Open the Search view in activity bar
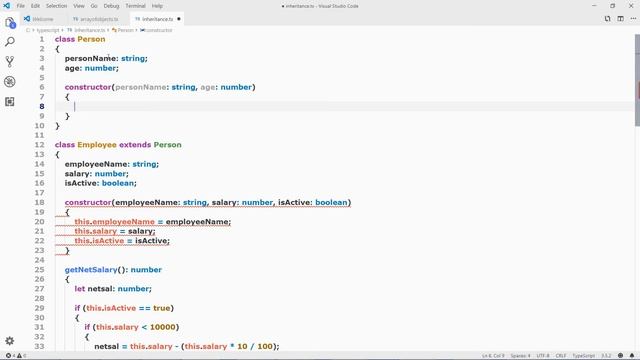Image resolution: width=640 pixels, height=360 pixels. point(10,42)
